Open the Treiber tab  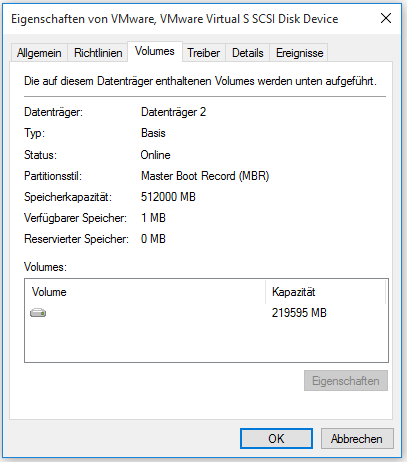click(x=203, y=53)
